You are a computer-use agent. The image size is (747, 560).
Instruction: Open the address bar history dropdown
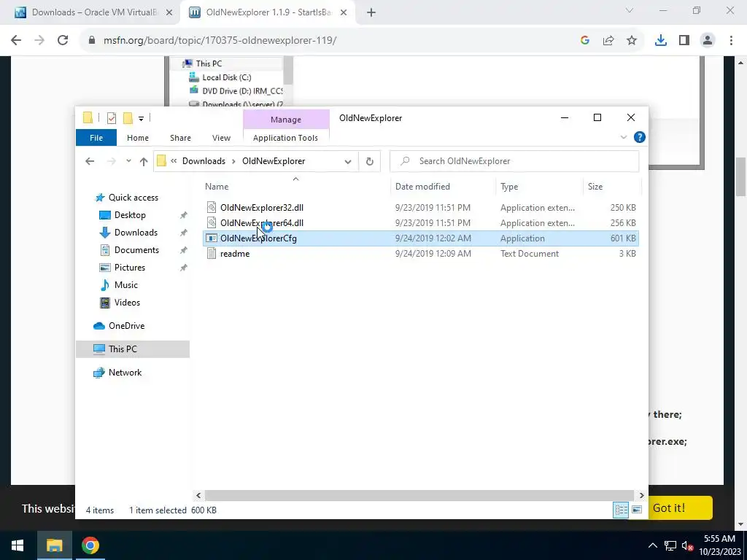[x=348, y=161]
